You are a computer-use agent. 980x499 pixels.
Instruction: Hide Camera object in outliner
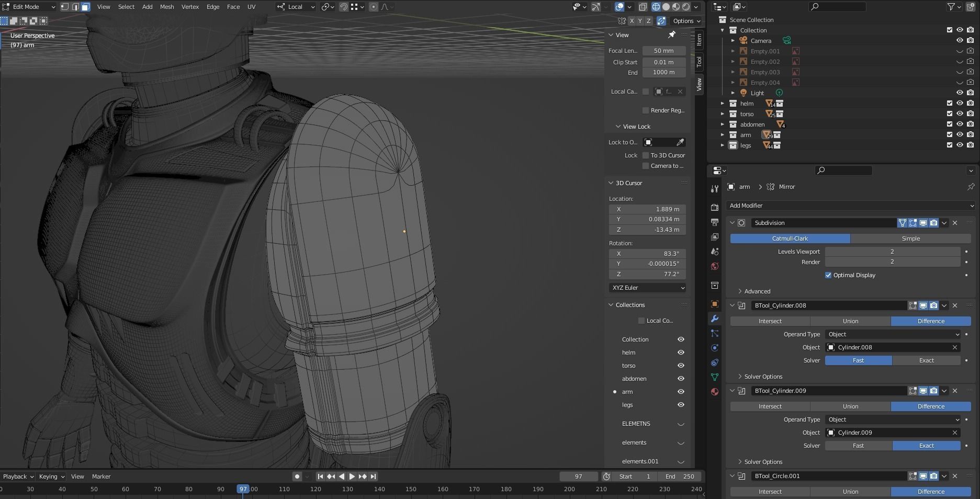point(960,40)
